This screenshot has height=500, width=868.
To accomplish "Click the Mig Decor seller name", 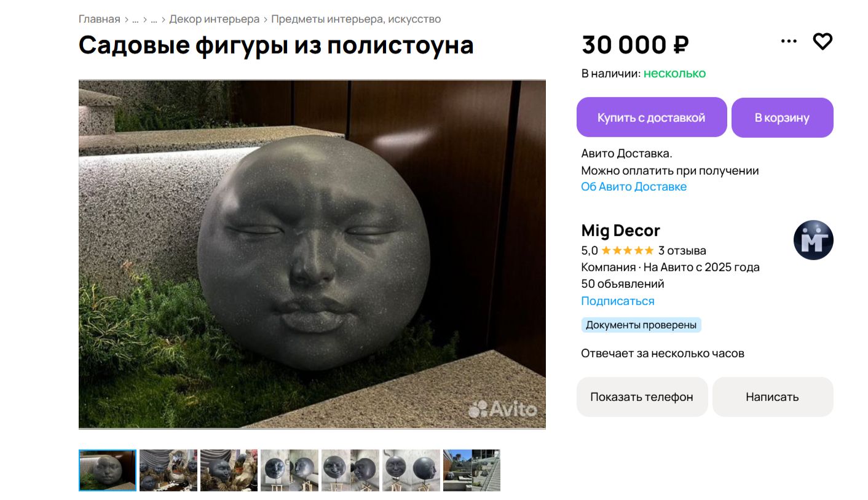I will click(620, 231).
